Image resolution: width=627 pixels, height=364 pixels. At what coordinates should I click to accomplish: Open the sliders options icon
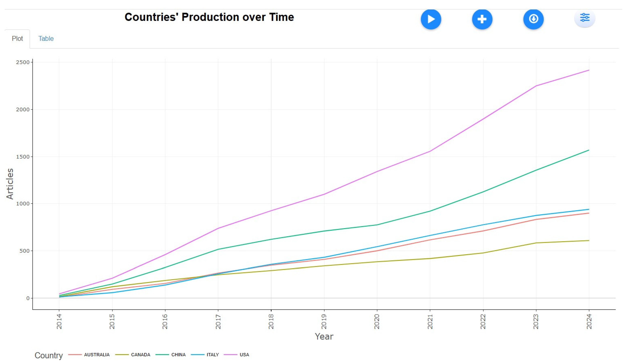(584, 18)
